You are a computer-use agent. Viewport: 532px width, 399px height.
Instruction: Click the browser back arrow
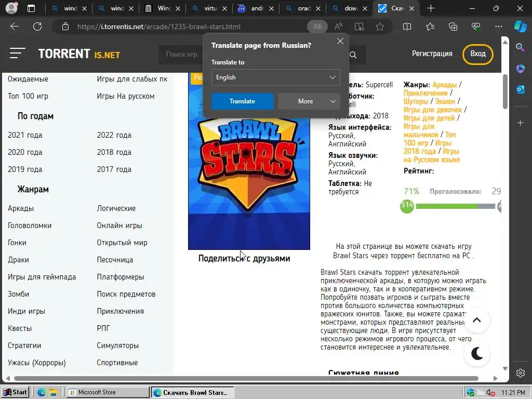15,26
